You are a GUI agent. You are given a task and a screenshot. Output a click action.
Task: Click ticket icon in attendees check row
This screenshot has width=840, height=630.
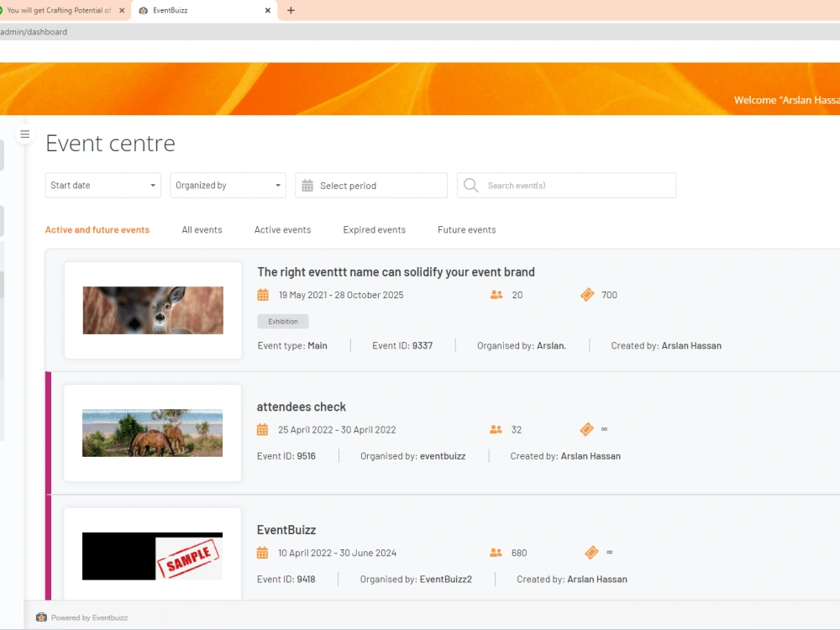tap(586, 429)
